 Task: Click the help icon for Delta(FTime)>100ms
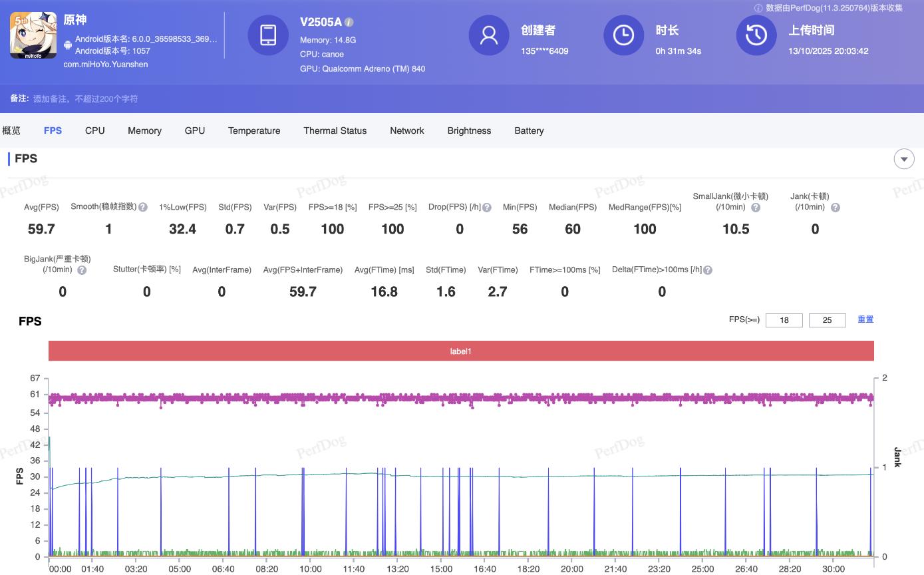point(708,270)
